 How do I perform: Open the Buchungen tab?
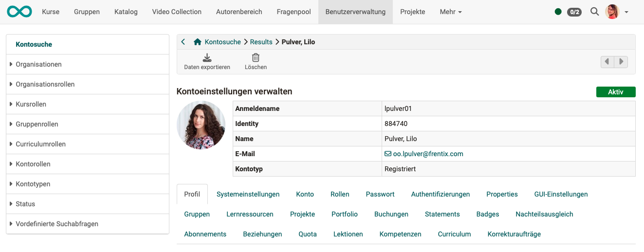(391, 214)
